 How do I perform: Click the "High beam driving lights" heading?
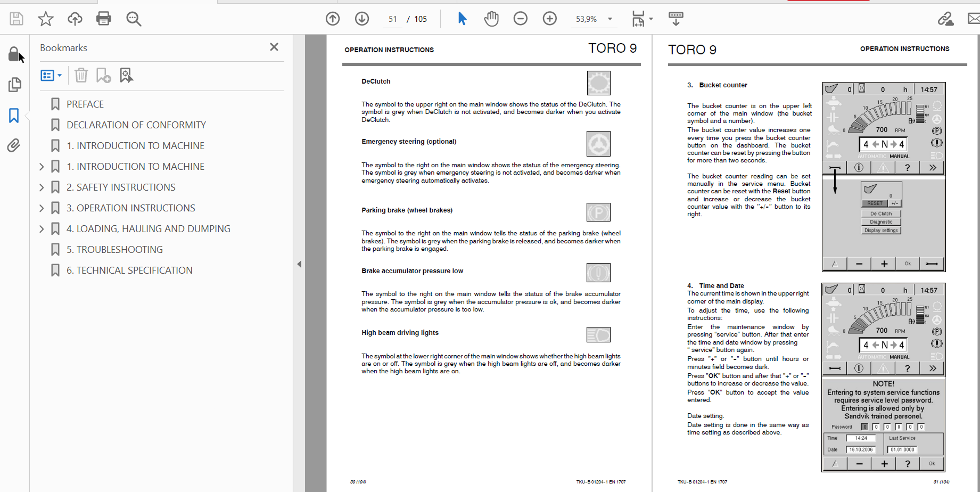tap(400, 333)
